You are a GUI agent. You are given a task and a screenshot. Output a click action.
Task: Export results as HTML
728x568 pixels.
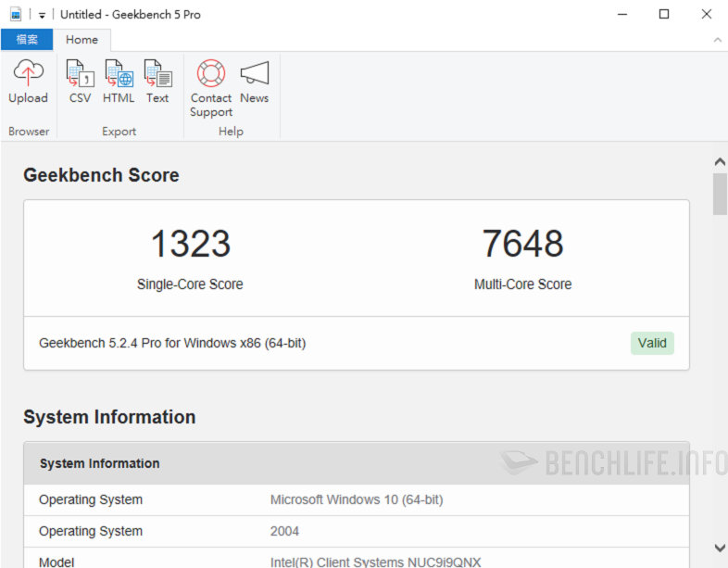(x=119, y=82)
